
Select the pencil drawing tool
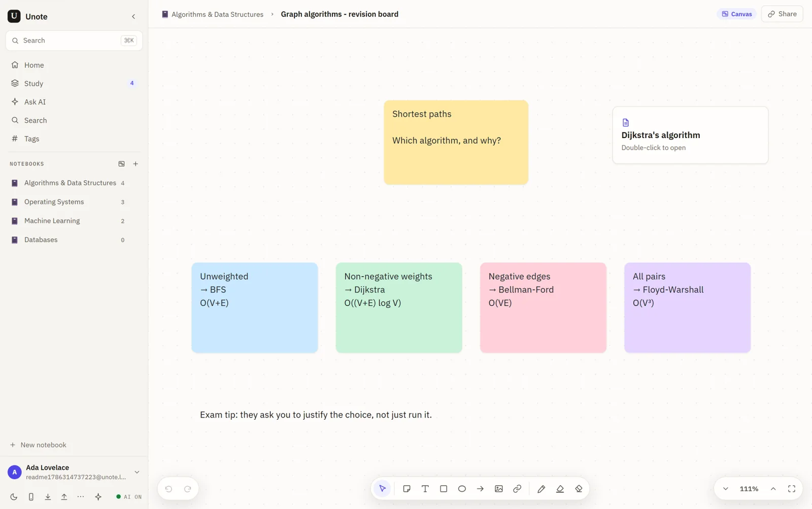[x=542, y=489]
